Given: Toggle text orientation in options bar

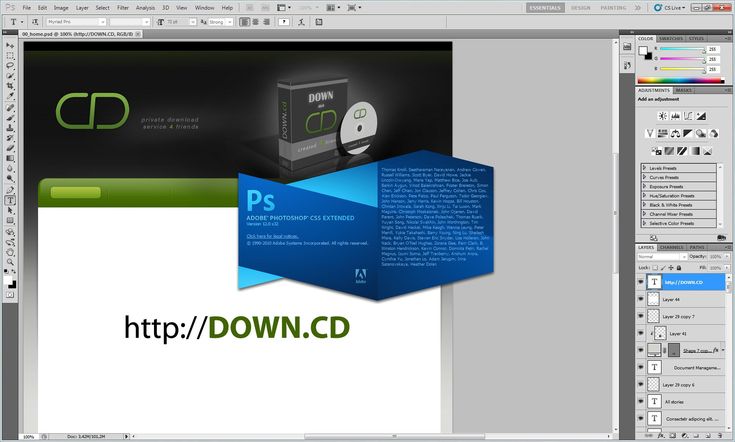Looking at the screenshot, I should (x=35, y=22).
